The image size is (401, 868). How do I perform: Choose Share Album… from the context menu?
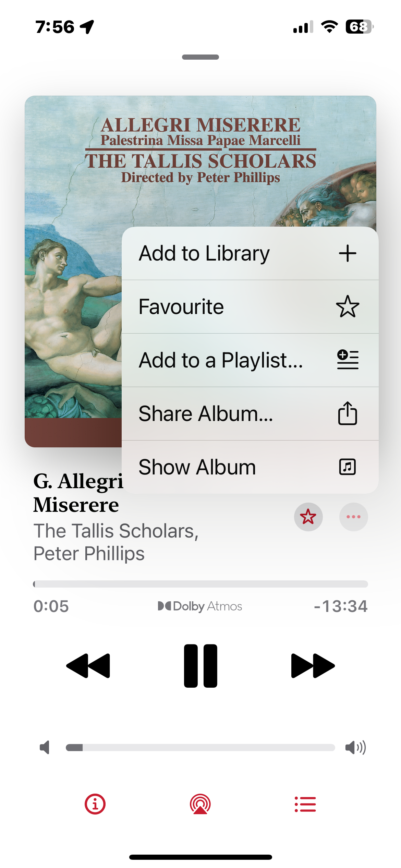tap(250, 413)
